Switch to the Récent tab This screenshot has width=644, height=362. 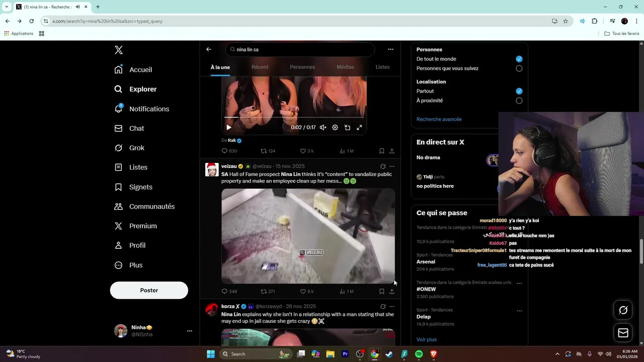coord(260,67)
